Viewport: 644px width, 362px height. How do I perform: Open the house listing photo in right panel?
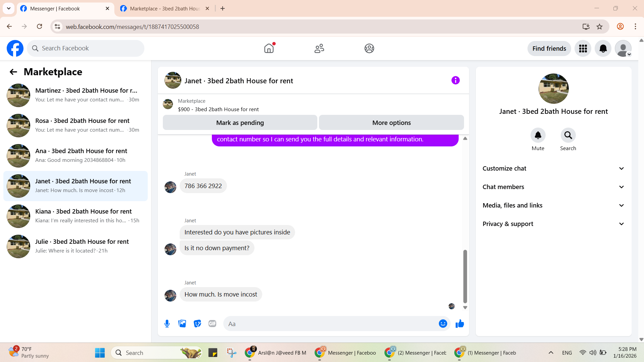[x=553, y=89]
